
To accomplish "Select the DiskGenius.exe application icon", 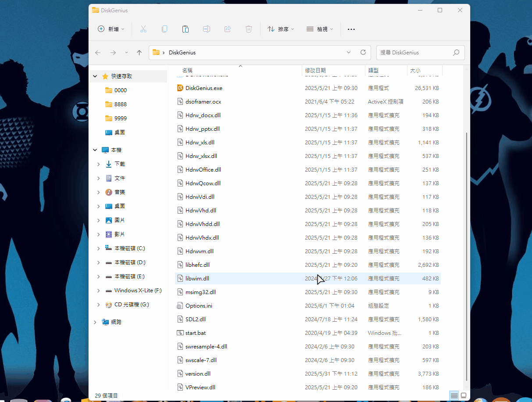I will pyautogui.click(x=180, y=88).
